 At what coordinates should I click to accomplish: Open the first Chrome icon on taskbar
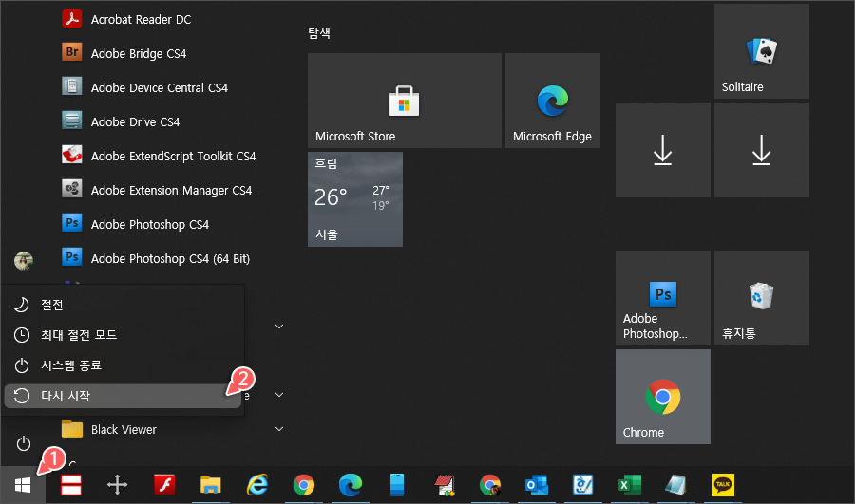point(304,484)
